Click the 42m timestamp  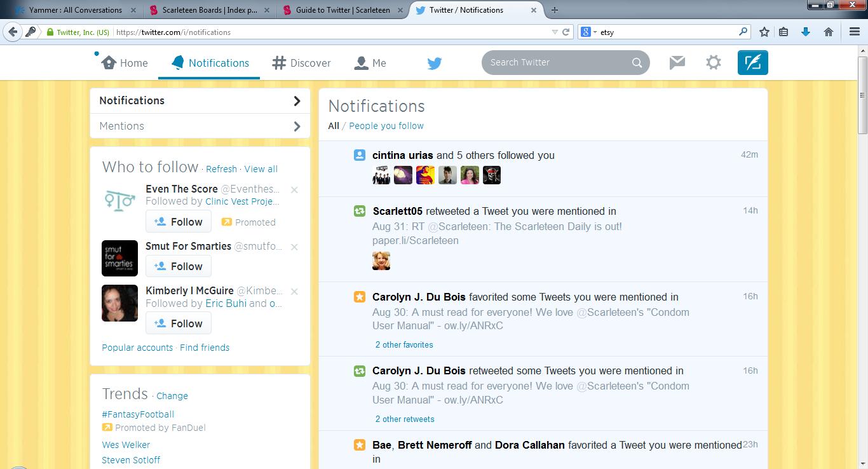[749, 154]
